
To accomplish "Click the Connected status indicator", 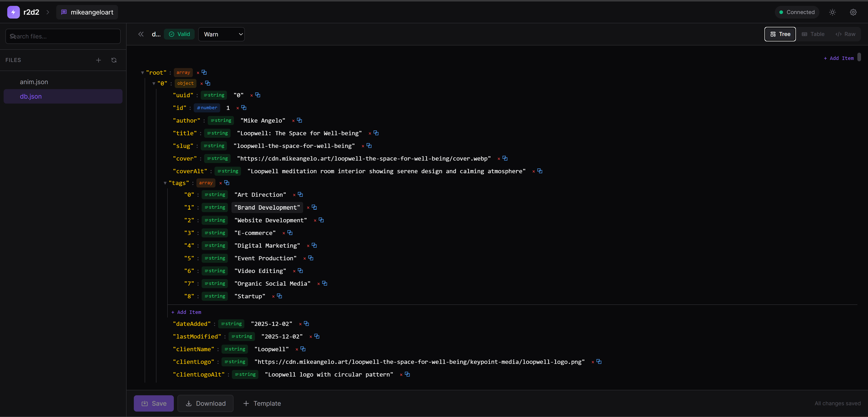I will (x=797, y=12).
